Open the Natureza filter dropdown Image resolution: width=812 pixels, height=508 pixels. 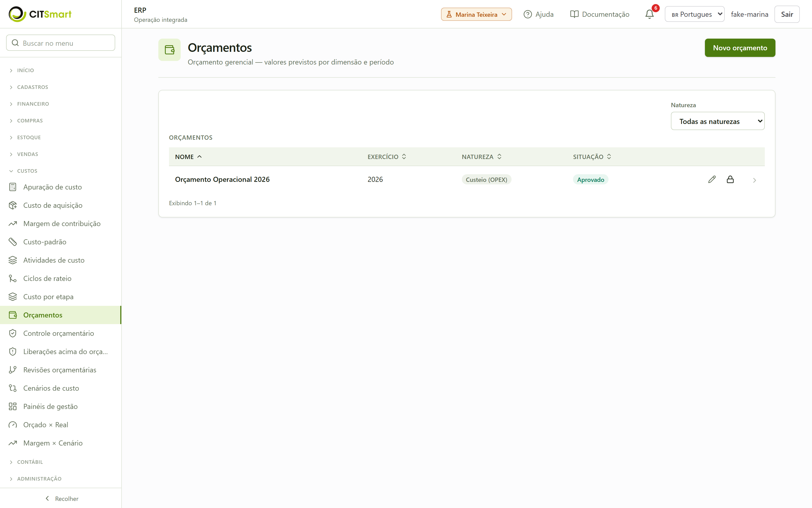tap(717, 121)
